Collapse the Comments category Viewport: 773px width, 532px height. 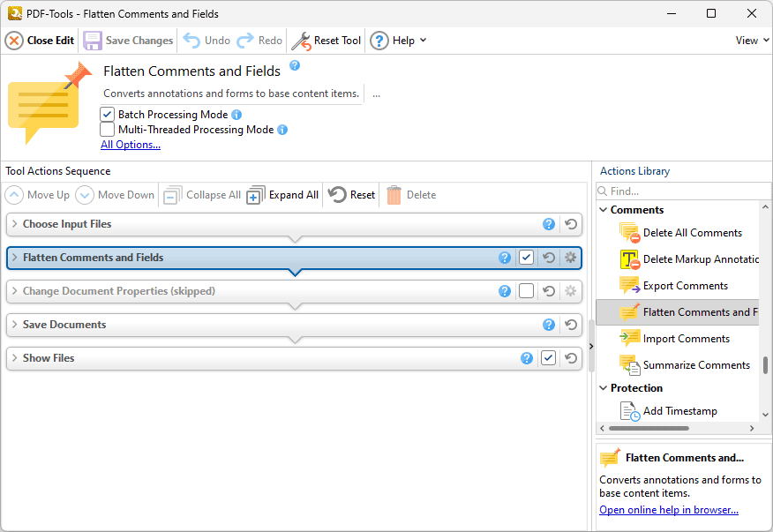[x=603, y=210]
